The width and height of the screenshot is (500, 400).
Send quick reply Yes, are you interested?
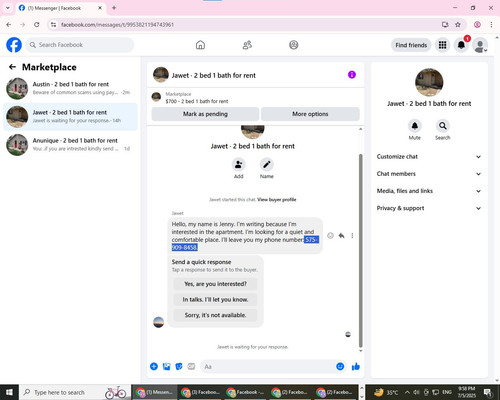click(x=215, y=284)
